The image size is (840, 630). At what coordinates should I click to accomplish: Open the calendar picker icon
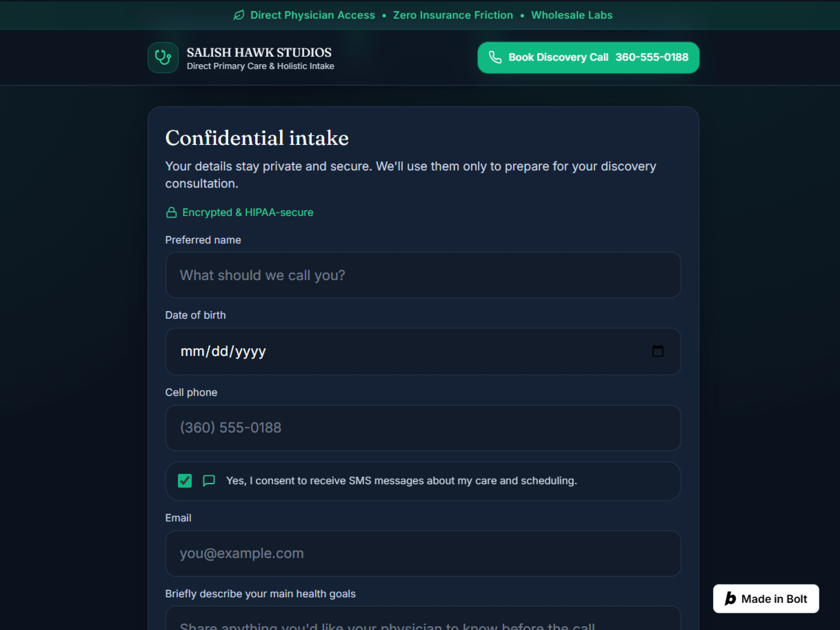(x=658, y=351)
